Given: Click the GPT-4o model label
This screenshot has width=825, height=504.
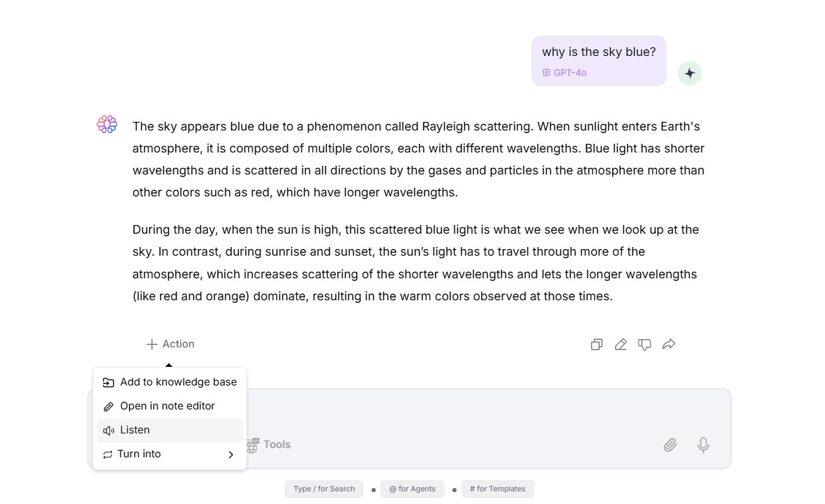Looking at the screenshot, I should tap(565, 73).
